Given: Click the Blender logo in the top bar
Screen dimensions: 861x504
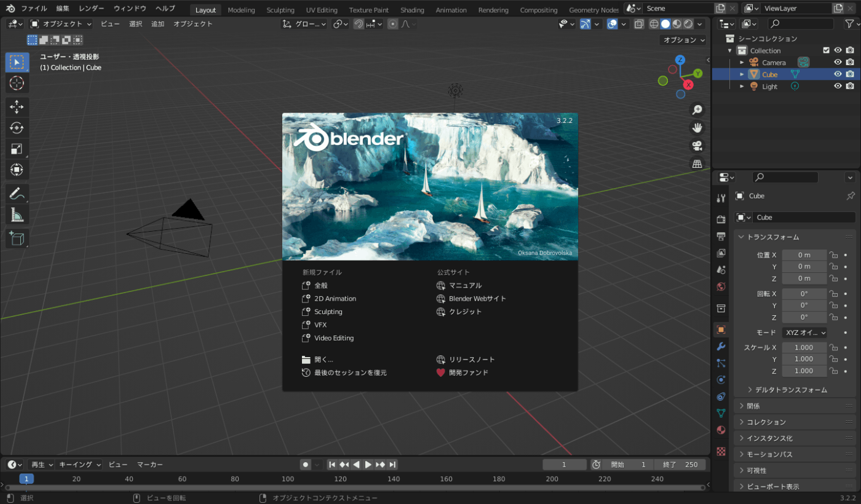Looking at the screenshot, I should [10, 9].
